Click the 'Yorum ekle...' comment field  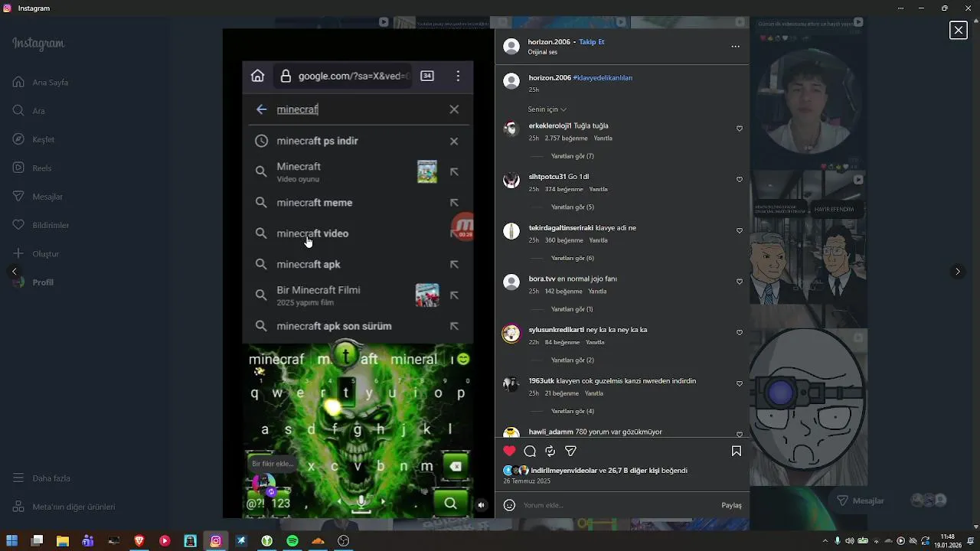pos(620,505)
